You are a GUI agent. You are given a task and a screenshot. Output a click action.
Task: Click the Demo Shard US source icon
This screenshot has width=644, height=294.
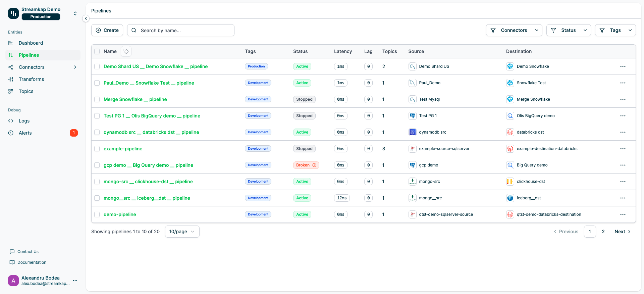(x=412, y=66)
